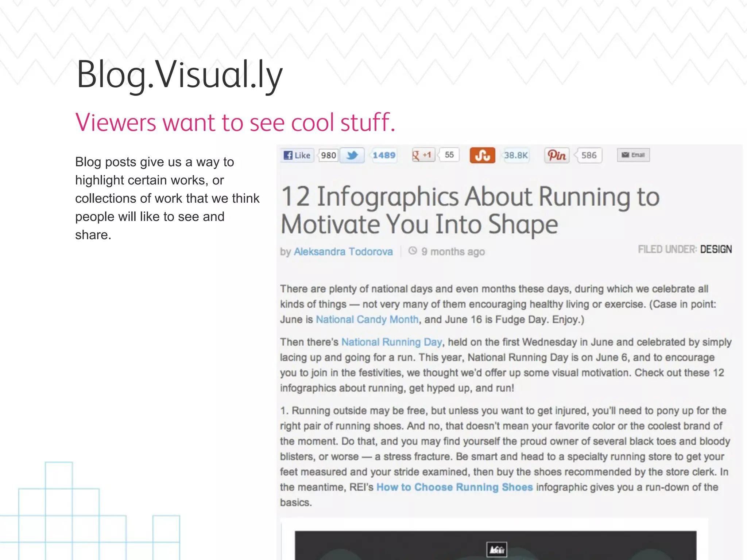Open the National Candy Month link
The image size is (747, 560).
coord(367,319)
